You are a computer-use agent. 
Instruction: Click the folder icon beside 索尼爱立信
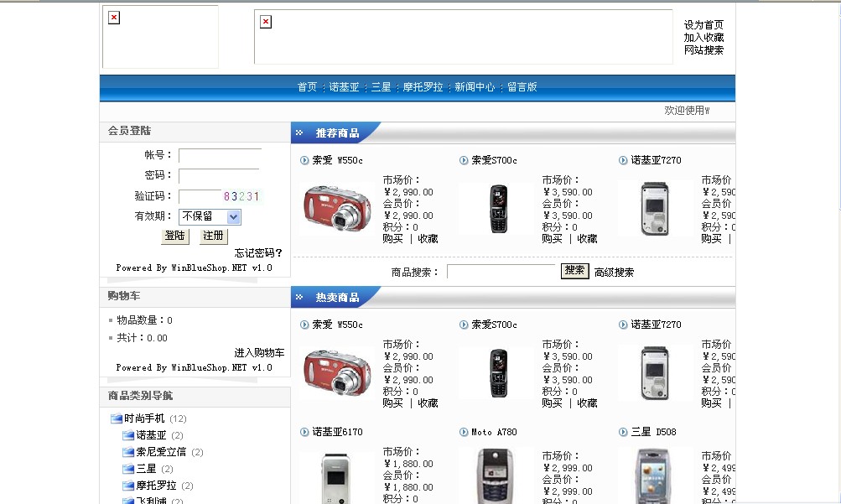coord(128,452)
